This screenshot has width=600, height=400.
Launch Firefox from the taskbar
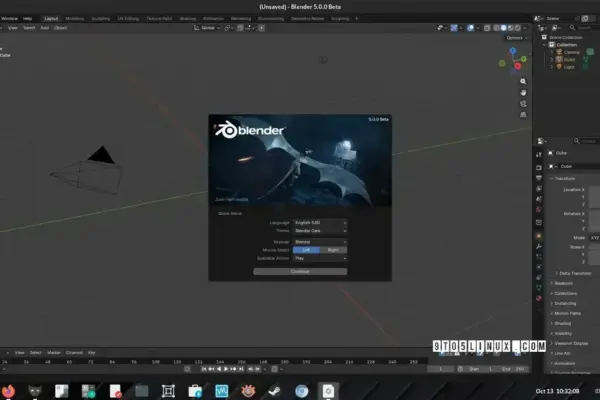[x=8, y=391]
